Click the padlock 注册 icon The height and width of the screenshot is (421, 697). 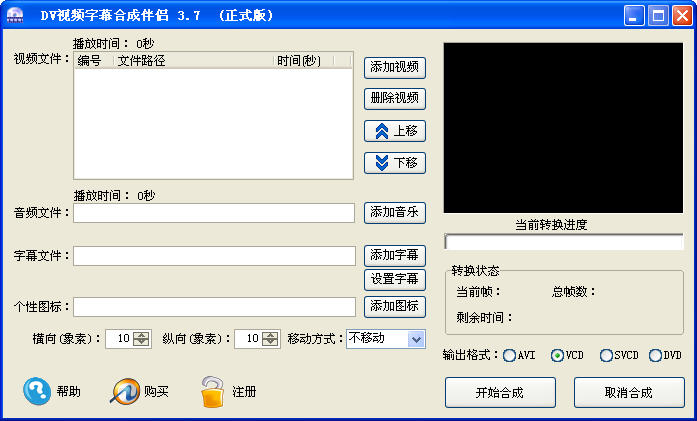tap(212, 392)
